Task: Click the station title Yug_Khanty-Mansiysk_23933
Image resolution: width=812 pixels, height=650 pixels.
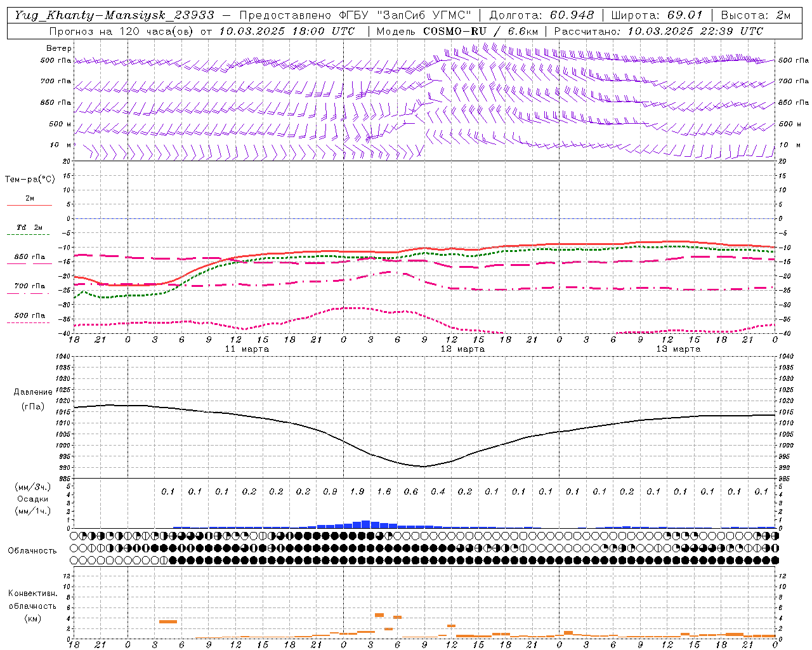Action: point(114,15)
